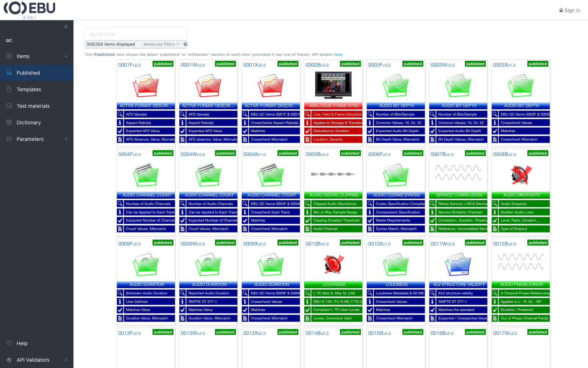Screen dimensions: 588x368
Task: Click the info icon next to SMPTE ST 377-1 on card 0011W
Action: [432, 301]
